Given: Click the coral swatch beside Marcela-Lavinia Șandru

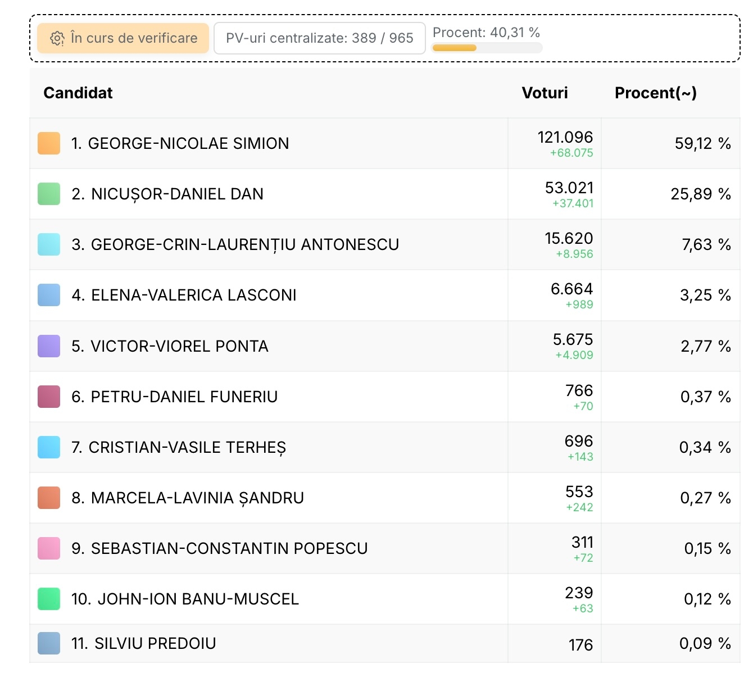Looking at the screenshot, I should (x=49, y=498).
